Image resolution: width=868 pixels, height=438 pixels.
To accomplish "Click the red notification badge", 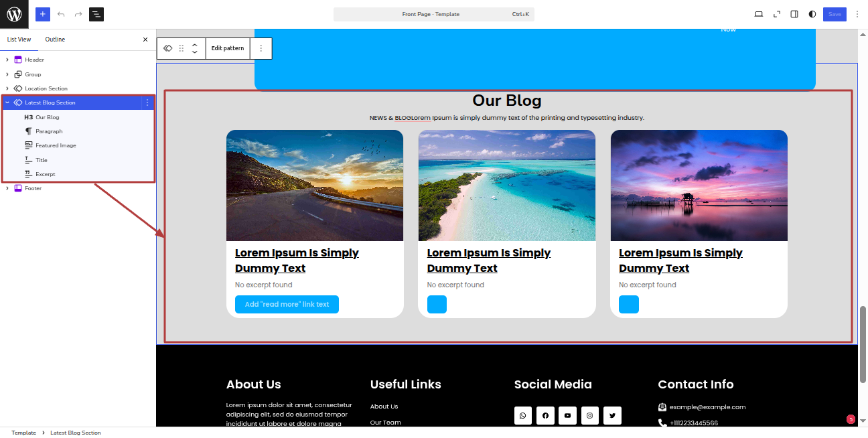I will pyautogui.click(x=851, y=419).
